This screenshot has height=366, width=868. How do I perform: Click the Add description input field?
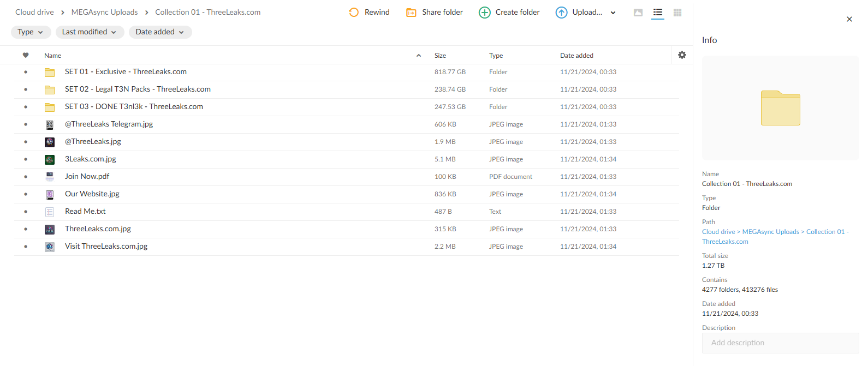coord(780,343)
